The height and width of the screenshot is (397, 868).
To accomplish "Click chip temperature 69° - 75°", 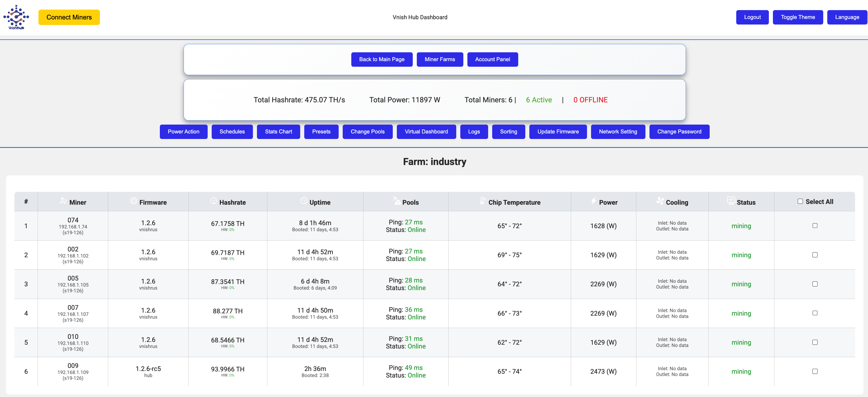I will click(x=509, y=255).
